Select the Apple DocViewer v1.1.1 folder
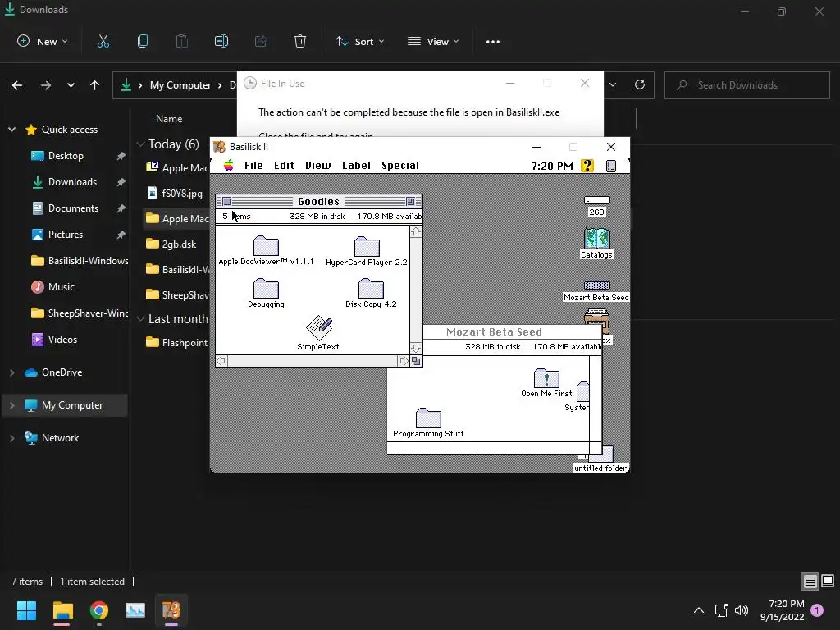840x630 pixels. click(266, 250)
